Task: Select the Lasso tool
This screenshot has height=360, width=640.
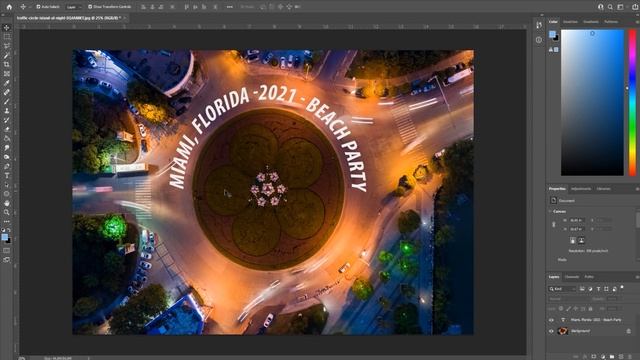Action: [x=7, y=46]
